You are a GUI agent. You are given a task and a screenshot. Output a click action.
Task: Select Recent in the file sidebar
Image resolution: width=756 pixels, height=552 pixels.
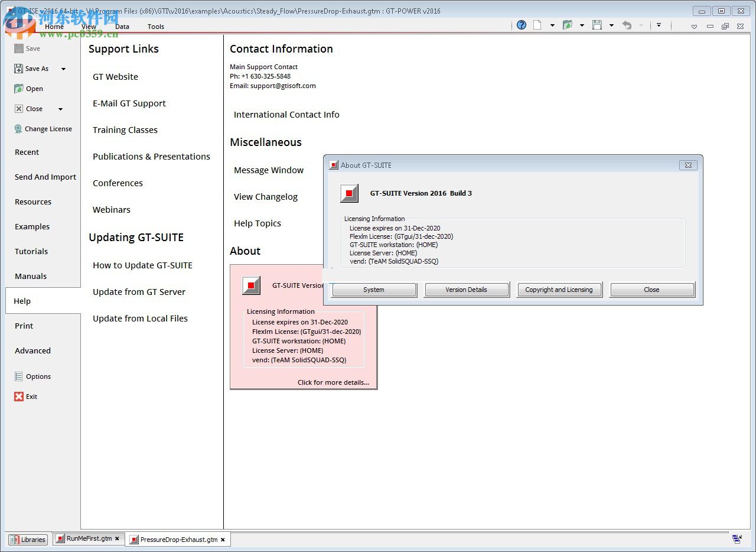pyautogui.click(x=27, y=152)
